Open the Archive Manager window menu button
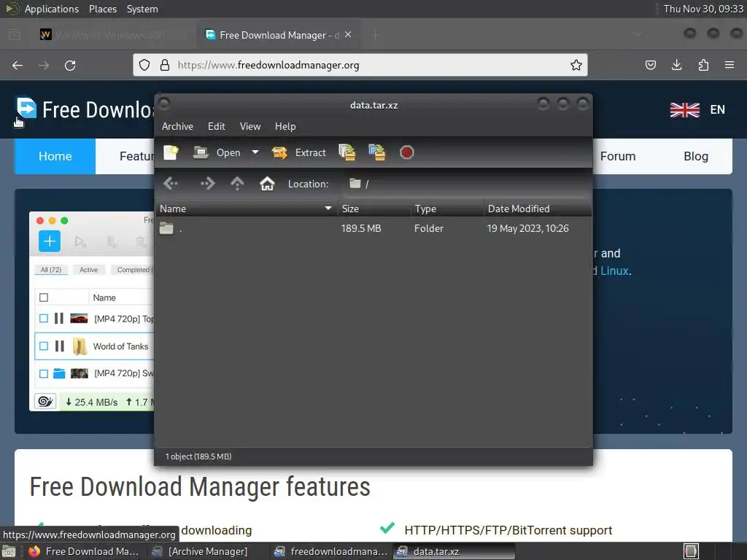The image size is (747, 560). [x=164, y=104]
